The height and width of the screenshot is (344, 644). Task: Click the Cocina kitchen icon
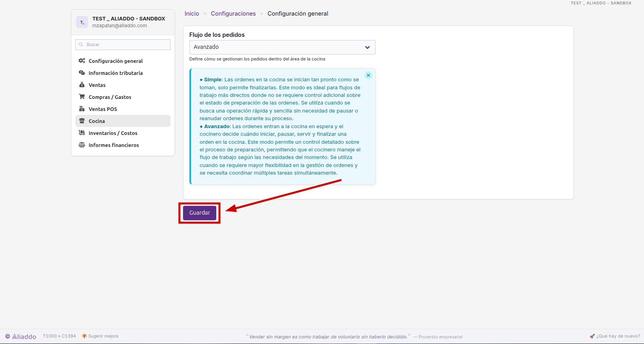click(x=82, y=121)
